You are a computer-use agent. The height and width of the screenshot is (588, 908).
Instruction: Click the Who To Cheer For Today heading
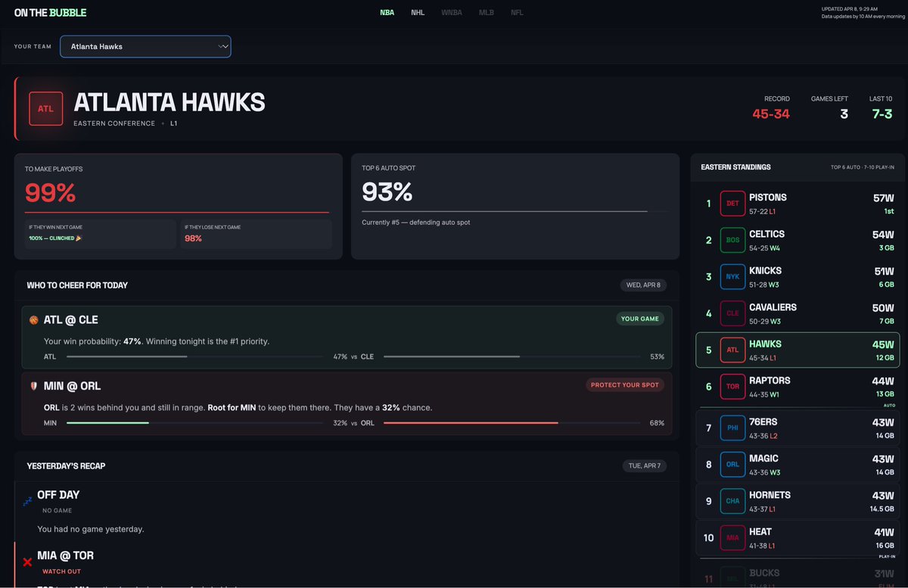(x=77, y=285)
